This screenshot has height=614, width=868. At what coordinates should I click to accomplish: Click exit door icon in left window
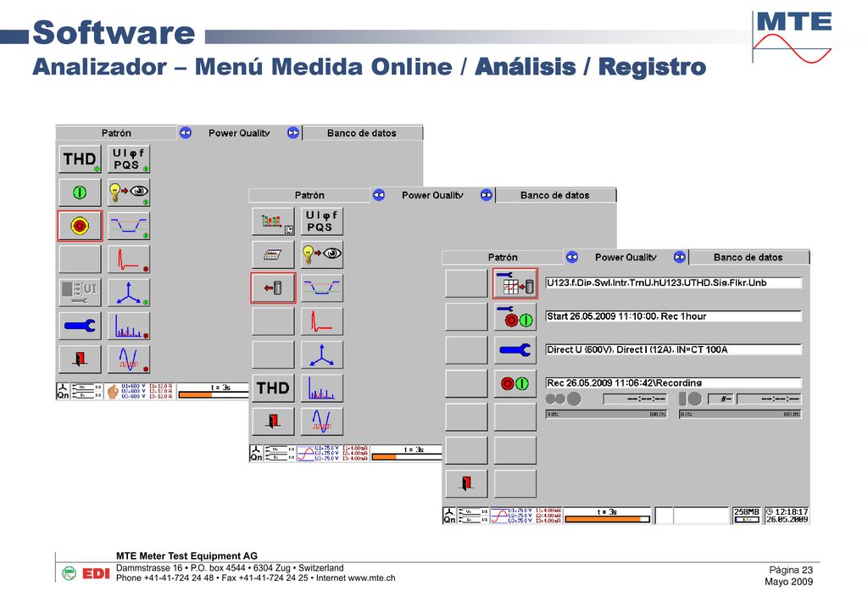click(81, 359)
